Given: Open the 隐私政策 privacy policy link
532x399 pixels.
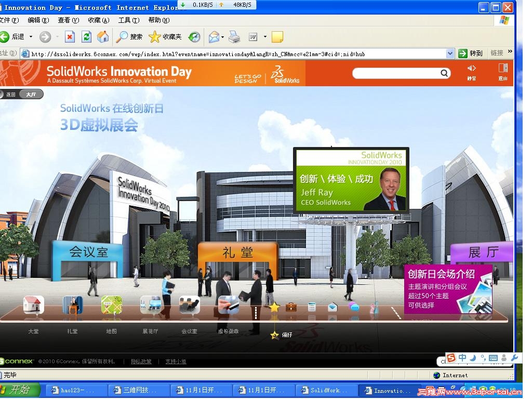Looking at the screenshot, I should pyautogui.click(x=141, y=362).
